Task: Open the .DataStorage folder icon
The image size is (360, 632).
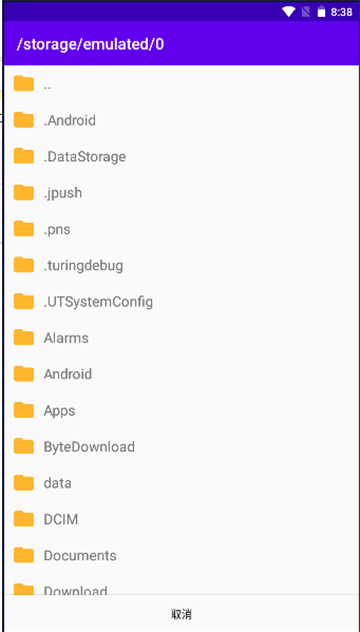Action: [x=23, y=156]
